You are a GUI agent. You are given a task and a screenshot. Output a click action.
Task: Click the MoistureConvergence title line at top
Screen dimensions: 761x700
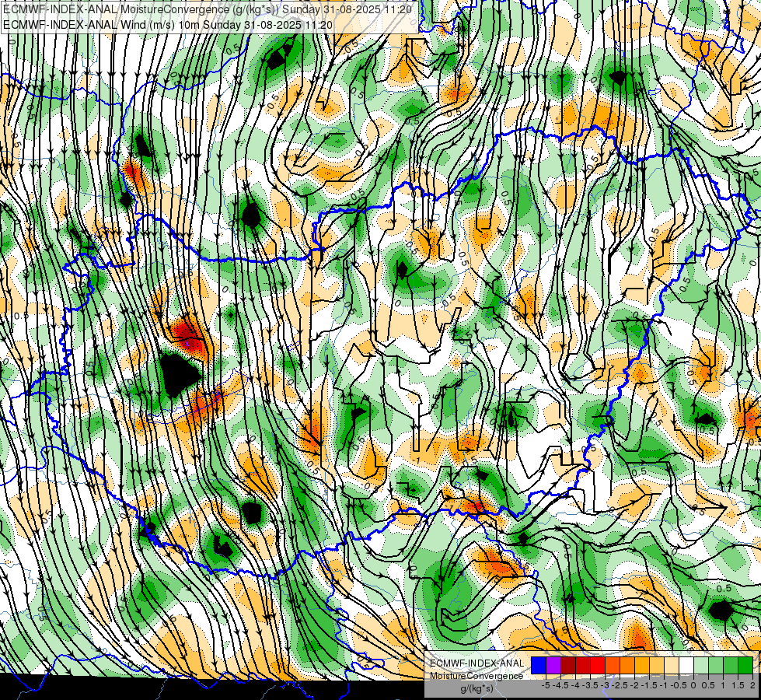coord(208,9)
